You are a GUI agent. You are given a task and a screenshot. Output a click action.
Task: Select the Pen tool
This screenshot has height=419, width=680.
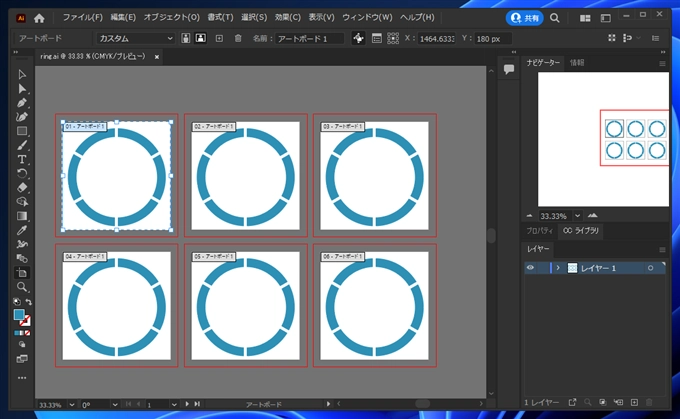(x=22, y=103)
